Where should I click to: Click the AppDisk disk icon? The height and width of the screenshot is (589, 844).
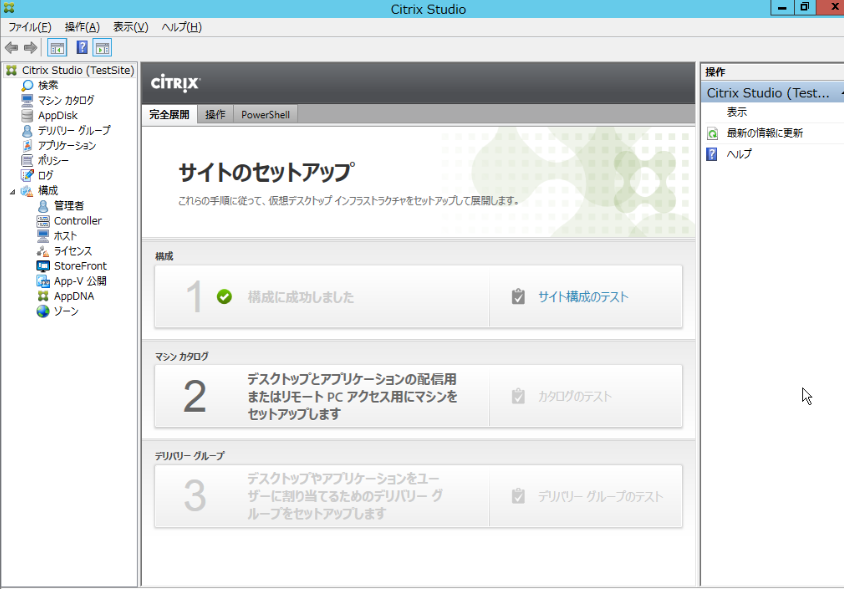(27, 115)
